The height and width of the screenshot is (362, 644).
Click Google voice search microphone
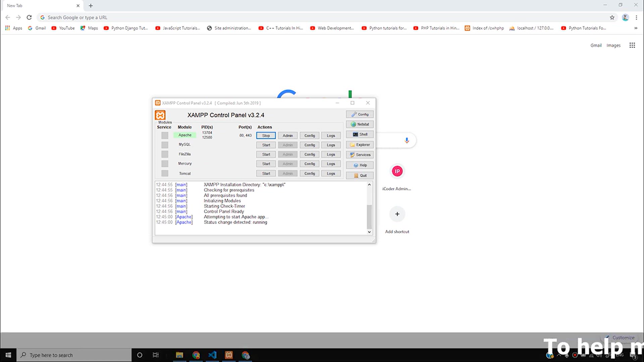pos(407,140)
